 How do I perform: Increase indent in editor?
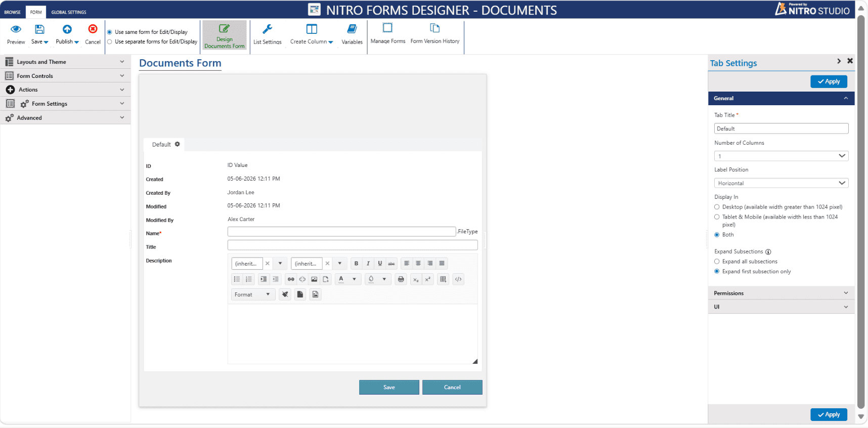tap(264, 279)
